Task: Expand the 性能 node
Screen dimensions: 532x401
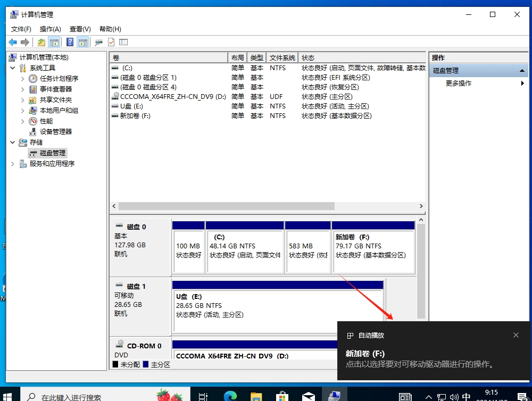Action: (22, 121)
